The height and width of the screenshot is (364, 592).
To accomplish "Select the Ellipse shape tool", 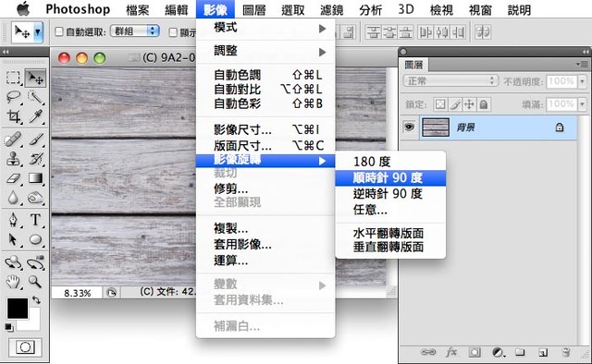I will point(35,239).
